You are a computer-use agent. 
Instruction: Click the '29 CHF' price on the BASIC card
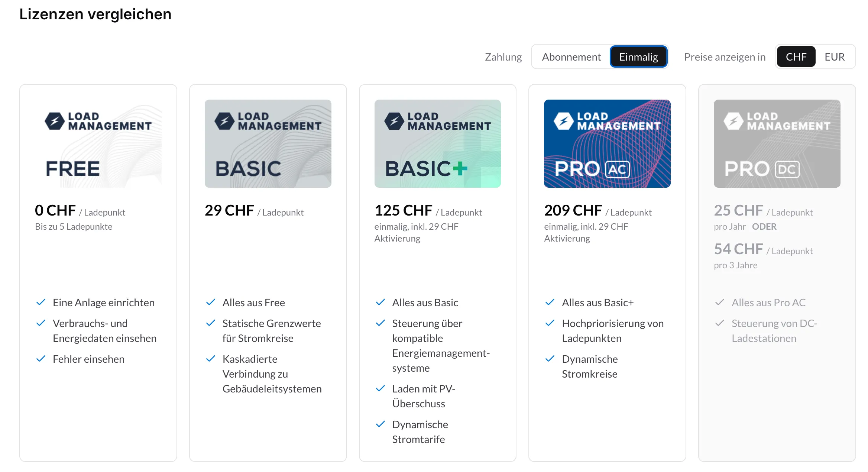(x=229, y=210)
